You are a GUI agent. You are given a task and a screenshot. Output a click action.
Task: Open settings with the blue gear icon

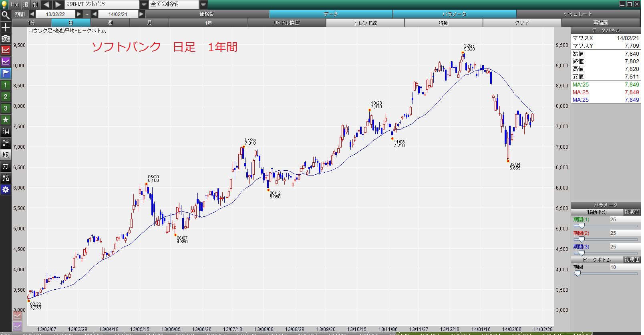coord(6,190)
